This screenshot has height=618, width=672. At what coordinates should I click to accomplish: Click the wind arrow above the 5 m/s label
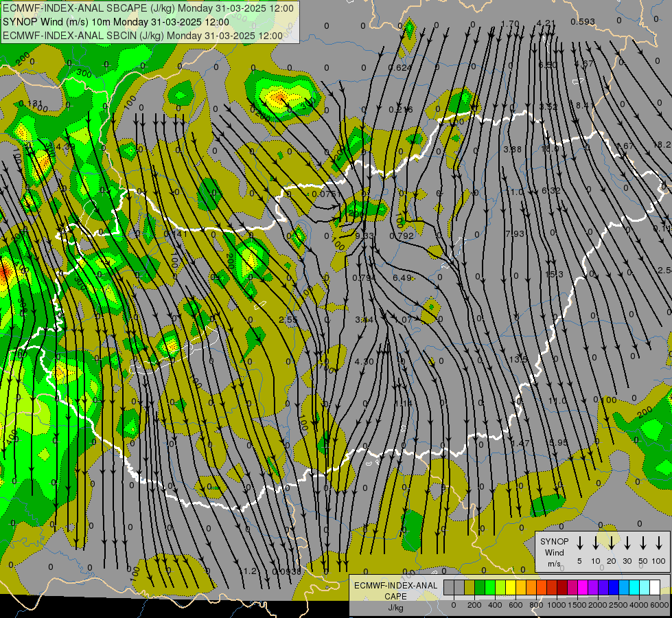580,543
